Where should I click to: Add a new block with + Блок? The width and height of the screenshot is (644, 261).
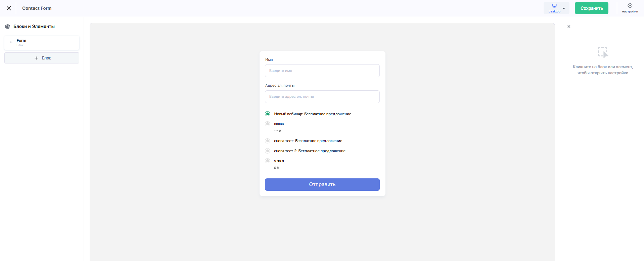(x=42, y=58)
